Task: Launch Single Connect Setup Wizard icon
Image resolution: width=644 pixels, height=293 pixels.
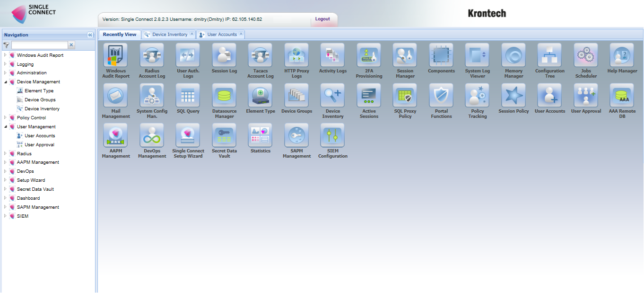Action: tap(188, 135)
